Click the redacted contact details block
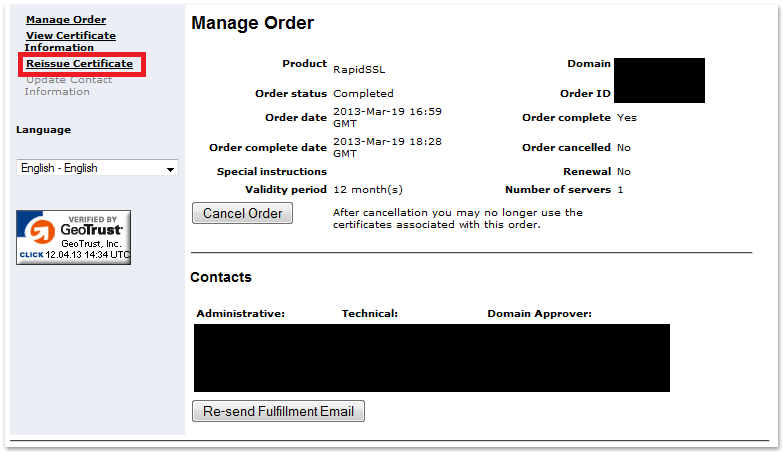This screenshot has width=783, height=452. (x=431, y=357)
